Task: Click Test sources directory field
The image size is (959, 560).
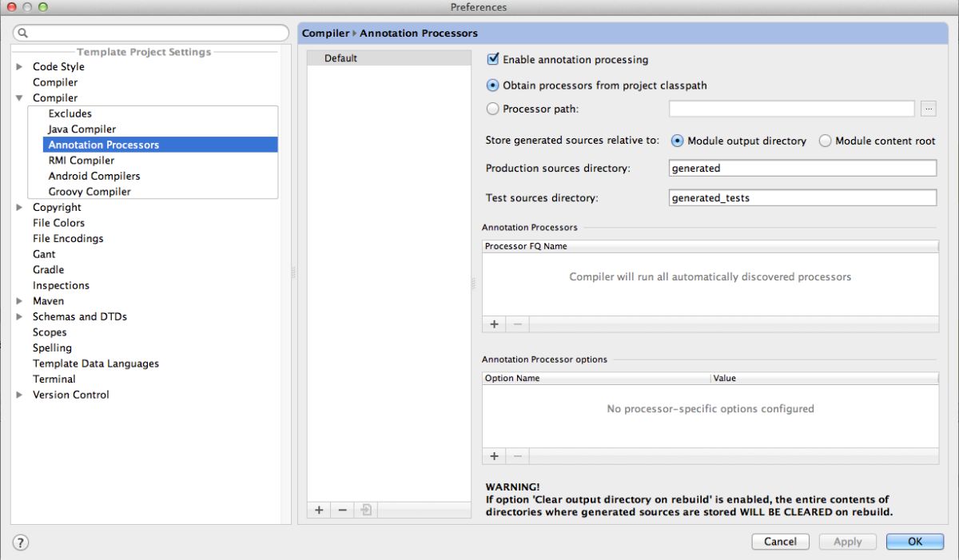Action: click(x=802, y=198)
